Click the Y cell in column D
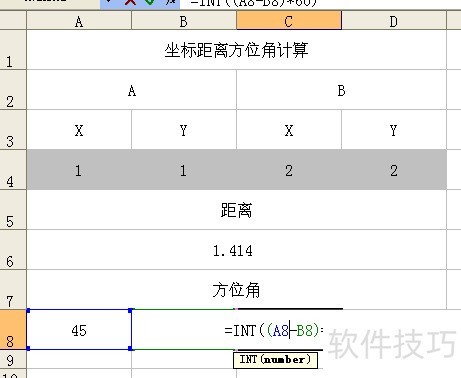 coord(394,130)
